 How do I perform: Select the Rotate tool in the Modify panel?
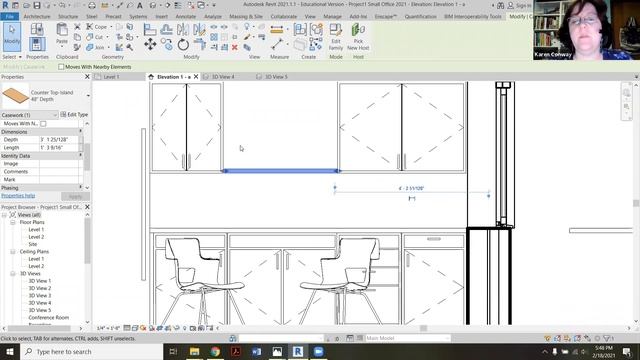[x=183, y=44]
